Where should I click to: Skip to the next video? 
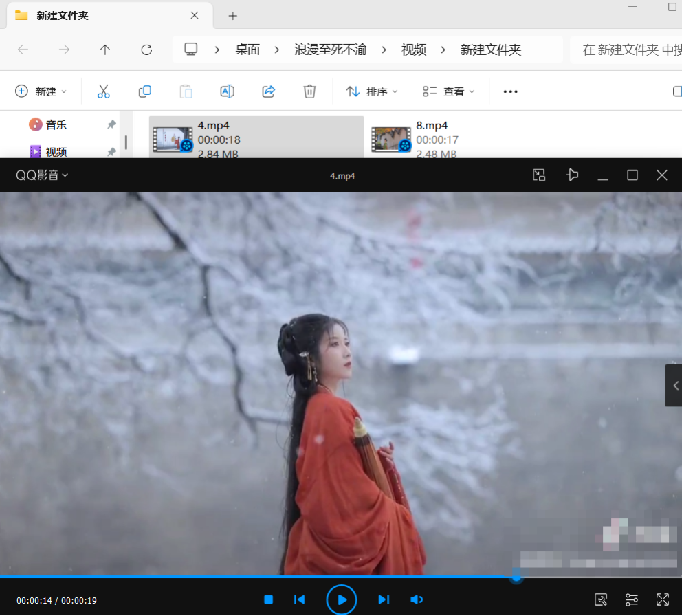point(384,600)
